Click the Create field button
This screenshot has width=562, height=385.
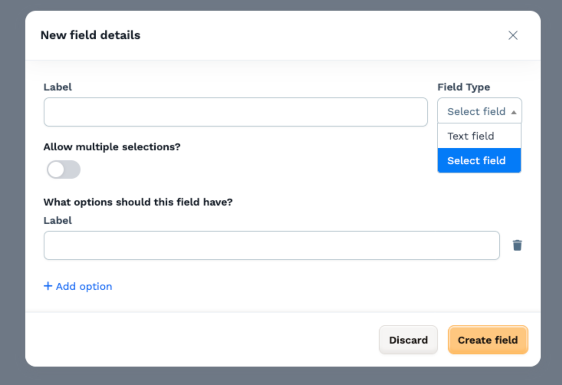(488, 340)
